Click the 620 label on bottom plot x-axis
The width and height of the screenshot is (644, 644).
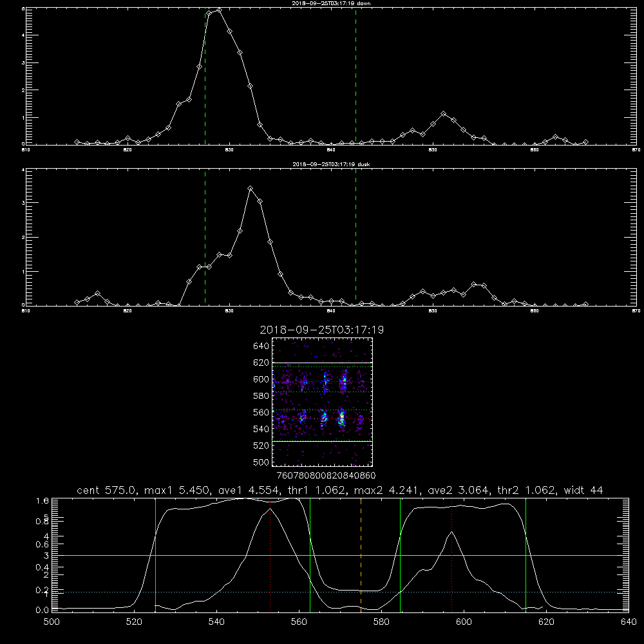[x=546, y=622]
